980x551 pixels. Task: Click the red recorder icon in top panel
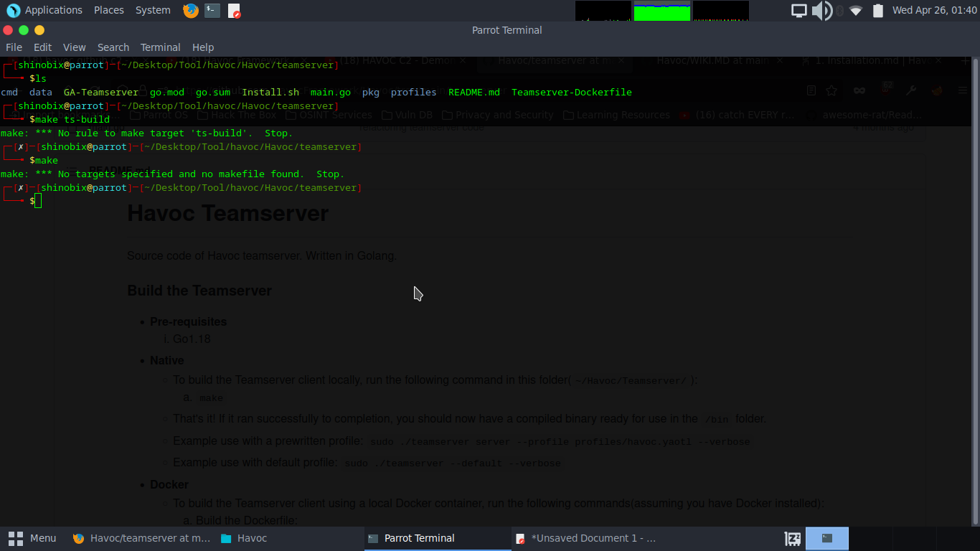tap(235, 10)
